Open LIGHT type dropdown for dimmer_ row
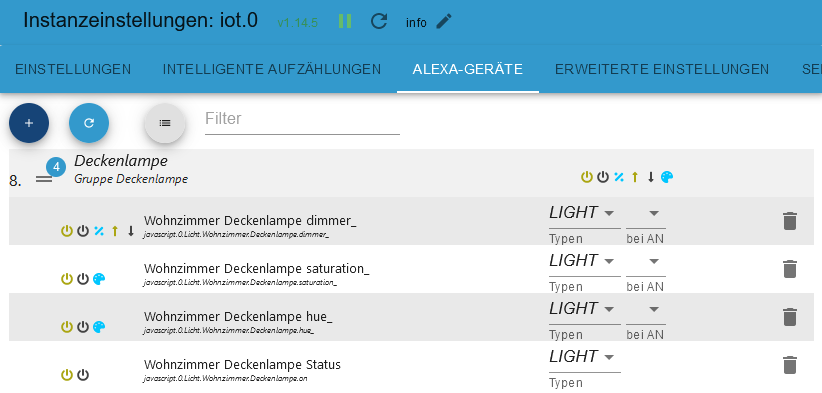 pyautogui.click(x=584, y=213)
